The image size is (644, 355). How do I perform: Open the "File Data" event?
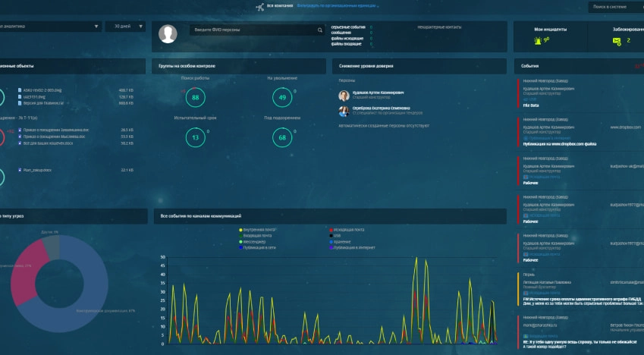click(531, 105)
